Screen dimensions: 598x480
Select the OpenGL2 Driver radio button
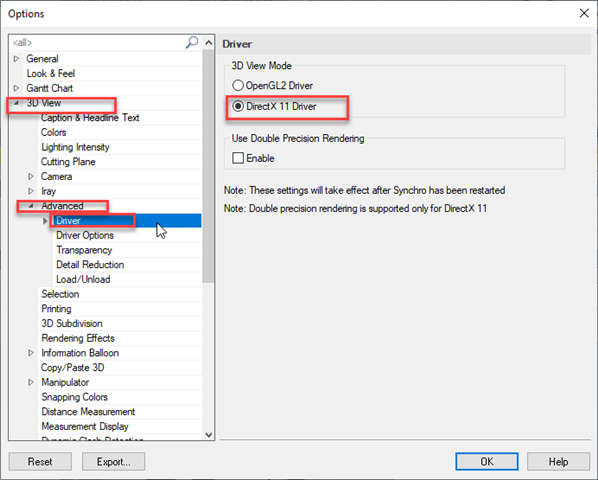238,85
